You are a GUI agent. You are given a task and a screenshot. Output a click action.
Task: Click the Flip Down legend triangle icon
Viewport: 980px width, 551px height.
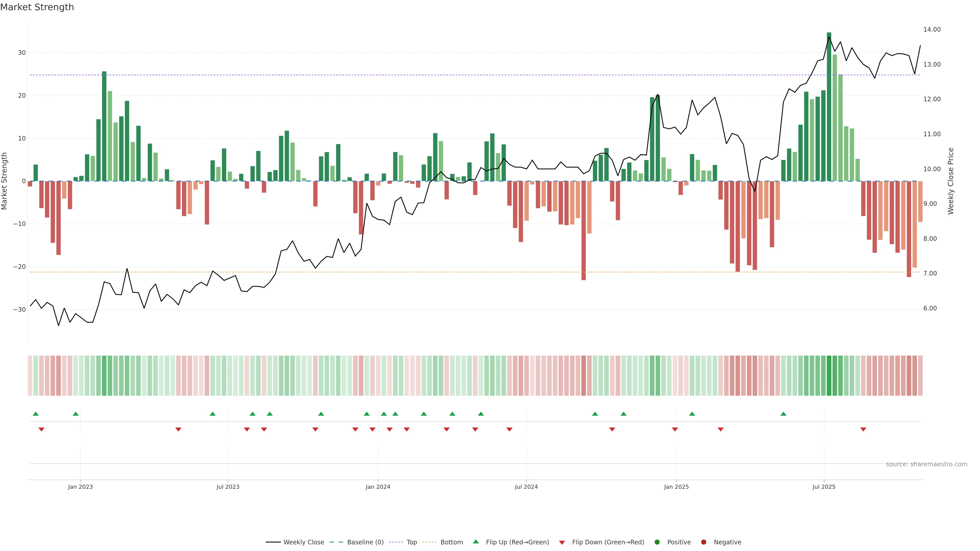[562, 543]
